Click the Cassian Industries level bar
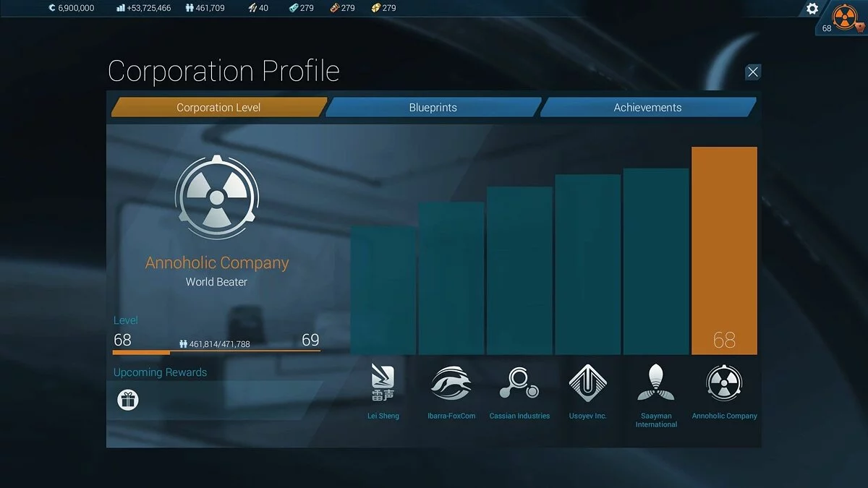This screenshot has height=488, width=868. click(x=519, y=271)
